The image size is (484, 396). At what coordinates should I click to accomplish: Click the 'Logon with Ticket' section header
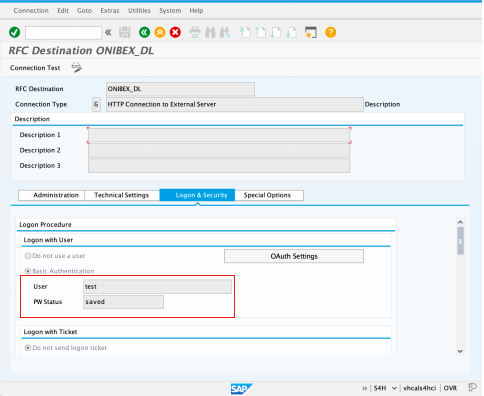50,332
